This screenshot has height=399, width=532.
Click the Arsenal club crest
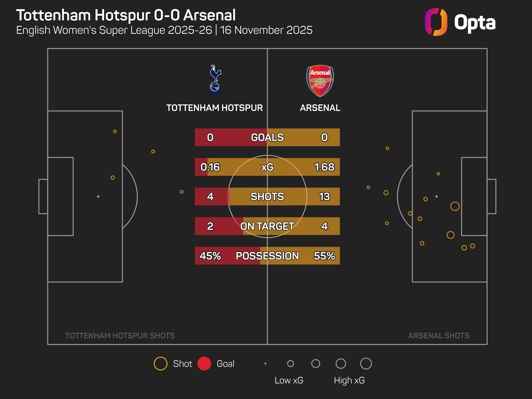click(320, 81)
